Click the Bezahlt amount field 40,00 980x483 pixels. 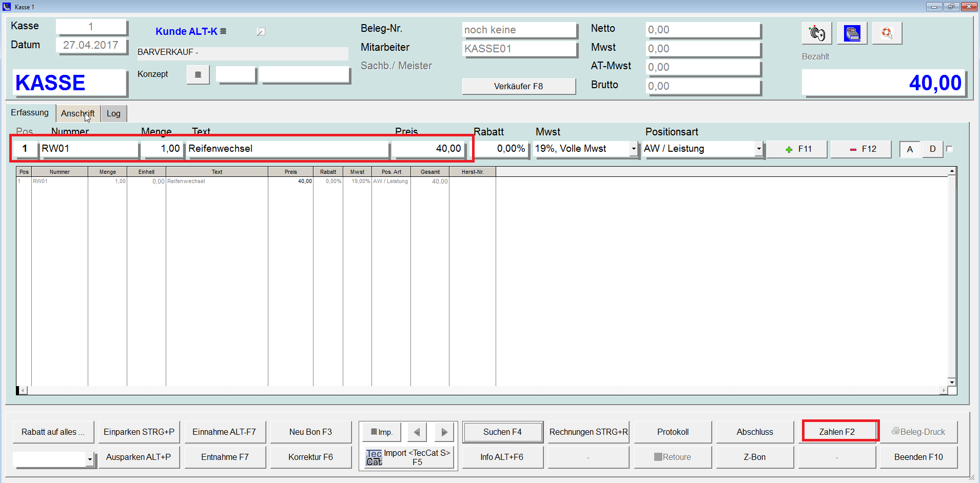point(884,83)
